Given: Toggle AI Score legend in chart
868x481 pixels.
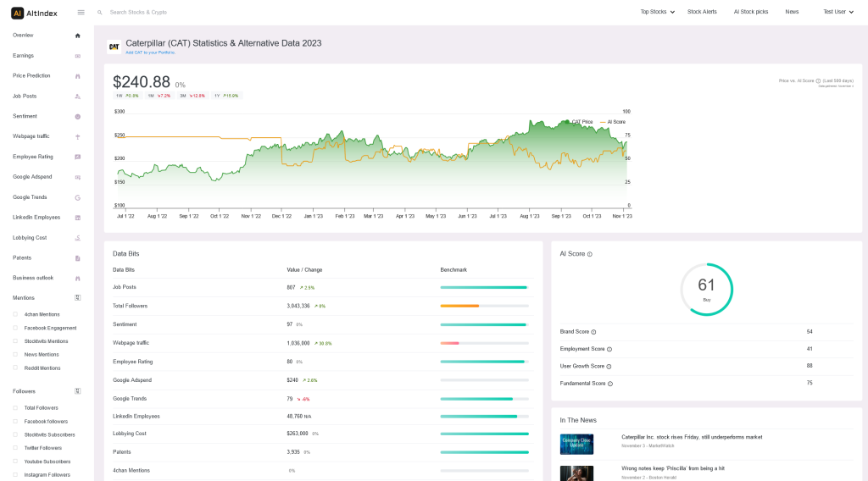Looking at the screenshot, I should tap(613, 122).
